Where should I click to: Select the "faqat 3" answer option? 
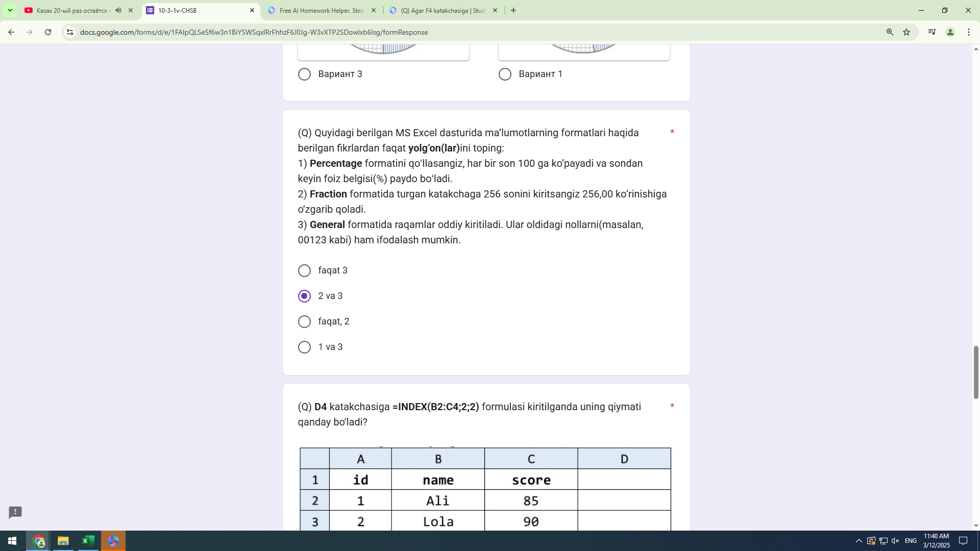point(304,270)
